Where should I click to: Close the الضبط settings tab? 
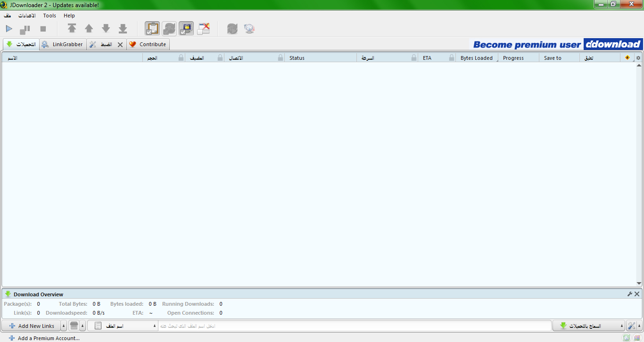click(120, 45)
